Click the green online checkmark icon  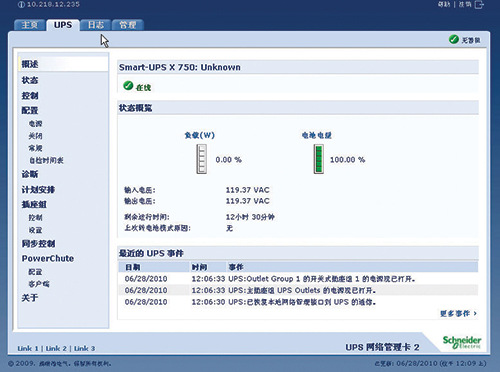[x=128, y=86]
